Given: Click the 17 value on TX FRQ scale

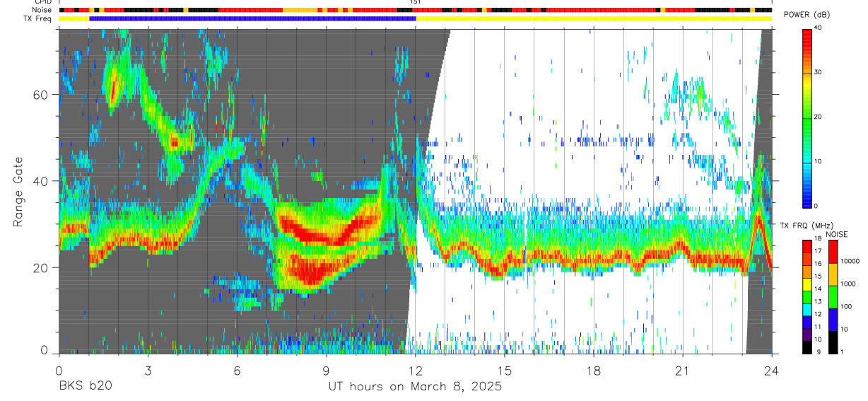Looking at the screenshot, I should click(819, 252).
